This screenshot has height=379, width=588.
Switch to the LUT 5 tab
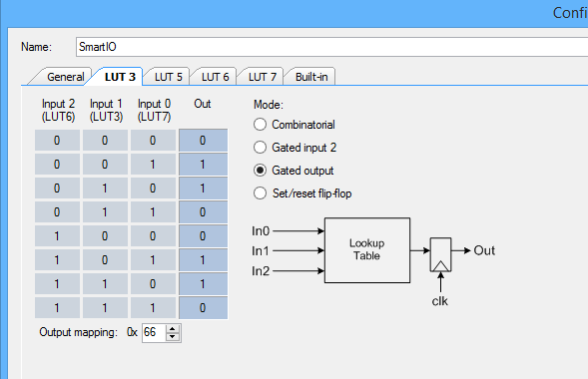(168, 77)
